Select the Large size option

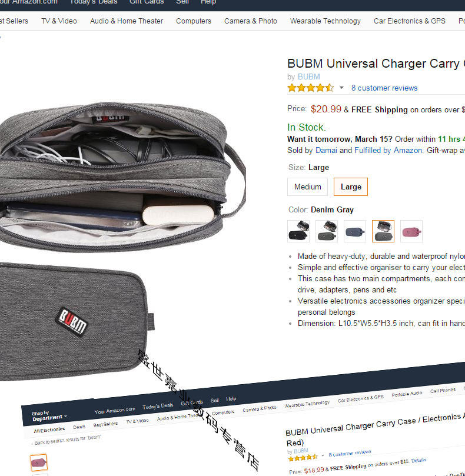pyautogui.click(x=351, y=187)
